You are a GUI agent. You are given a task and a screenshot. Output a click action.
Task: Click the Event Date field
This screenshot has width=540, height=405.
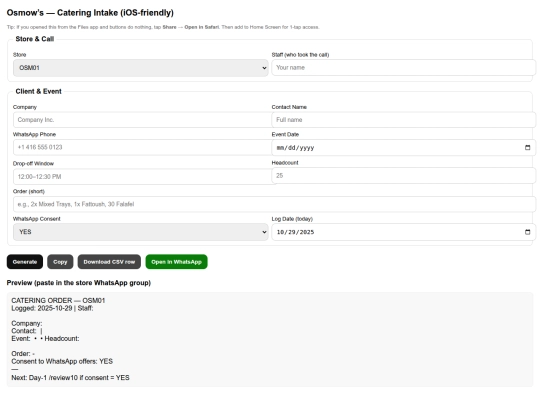tap(404, 148)
